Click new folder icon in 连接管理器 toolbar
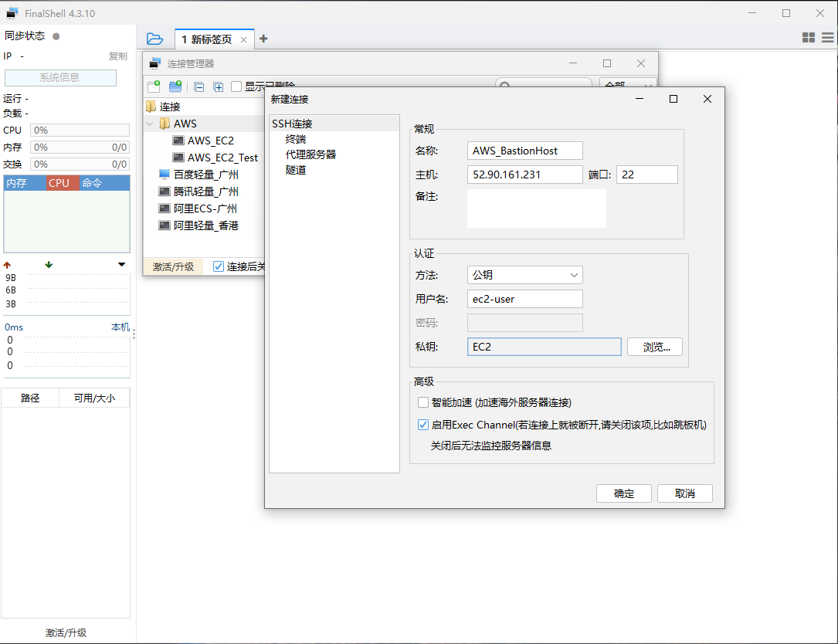838x644 pixels. point(175,86)
